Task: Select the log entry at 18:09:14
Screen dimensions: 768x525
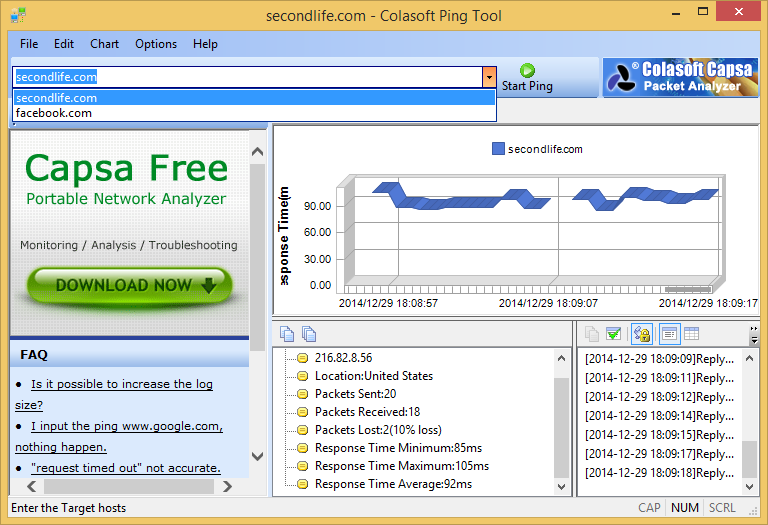Action: (660, 416)
